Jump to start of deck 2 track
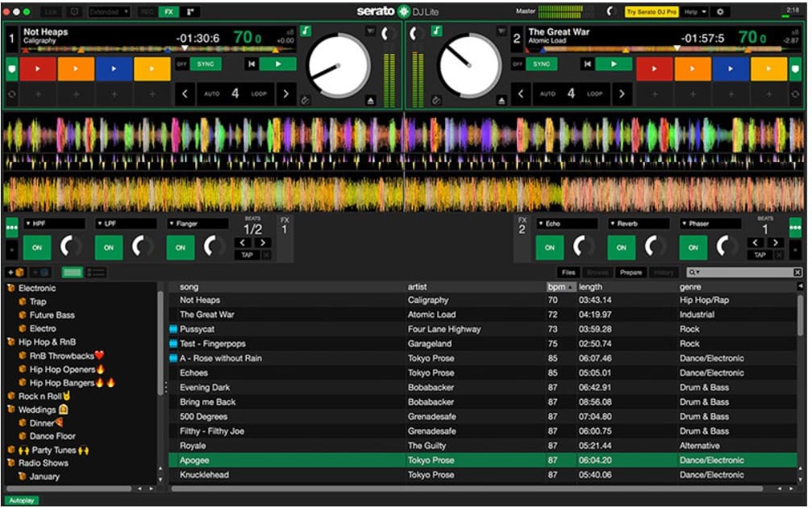 (x=587, y=65)
